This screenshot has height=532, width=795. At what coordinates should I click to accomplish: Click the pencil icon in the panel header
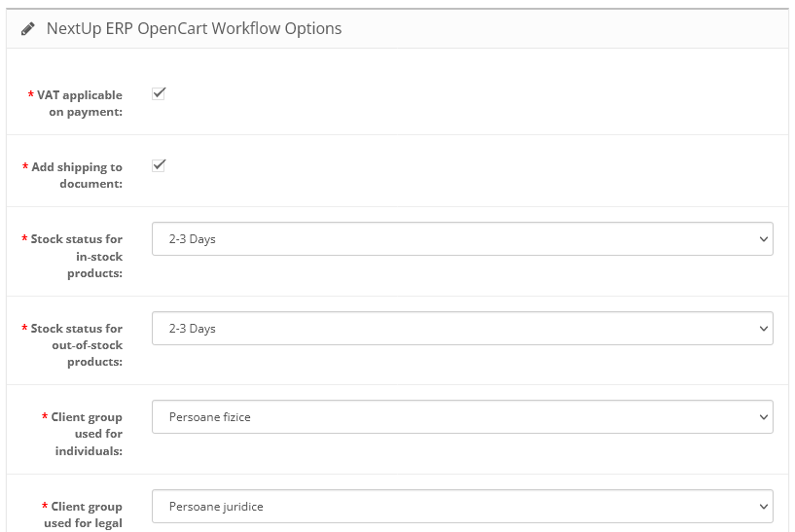[x=28, y=29]
